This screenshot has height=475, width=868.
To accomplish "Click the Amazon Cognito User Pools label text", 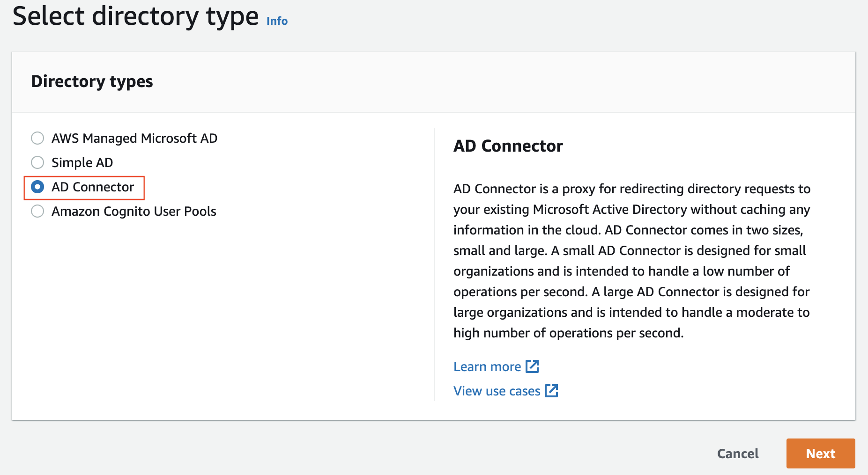I will [x=134, y=211].
